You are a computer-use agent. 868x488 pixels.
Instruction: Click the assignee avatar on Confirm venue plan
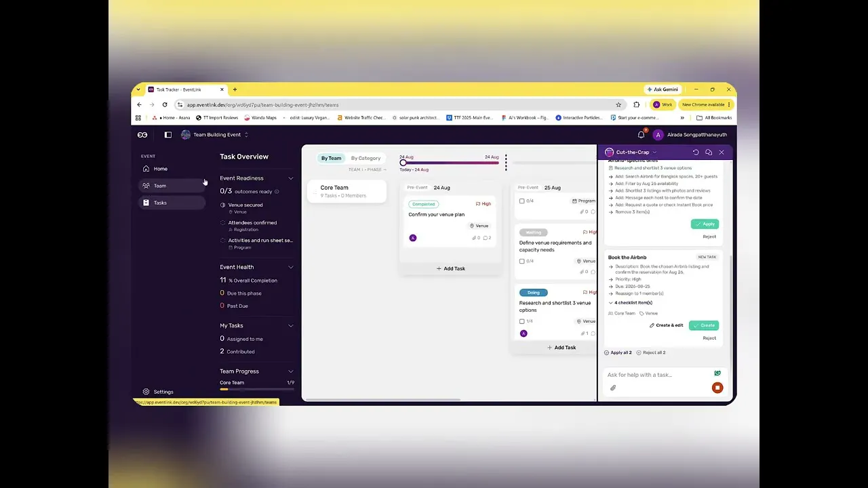413,238
